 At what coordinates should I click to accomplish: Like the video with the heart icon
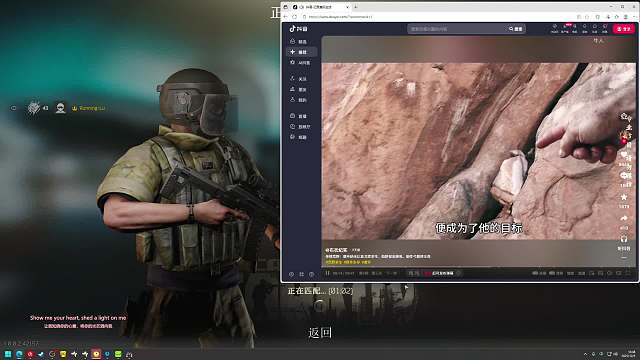[624, 155]
